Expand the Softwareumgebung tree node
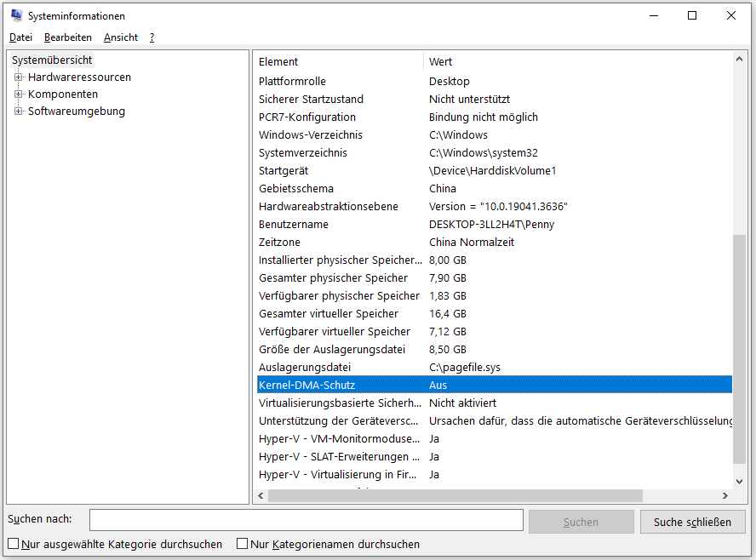This screenshot has height=560, width=756. [19, 111]
